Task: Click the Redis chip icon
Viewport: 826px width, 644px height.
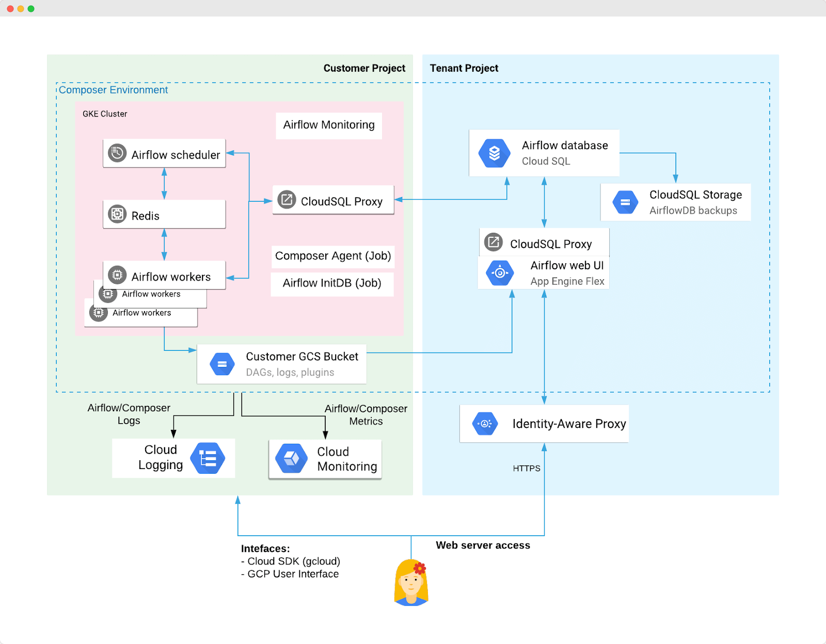Action: (x=117, y=214)
